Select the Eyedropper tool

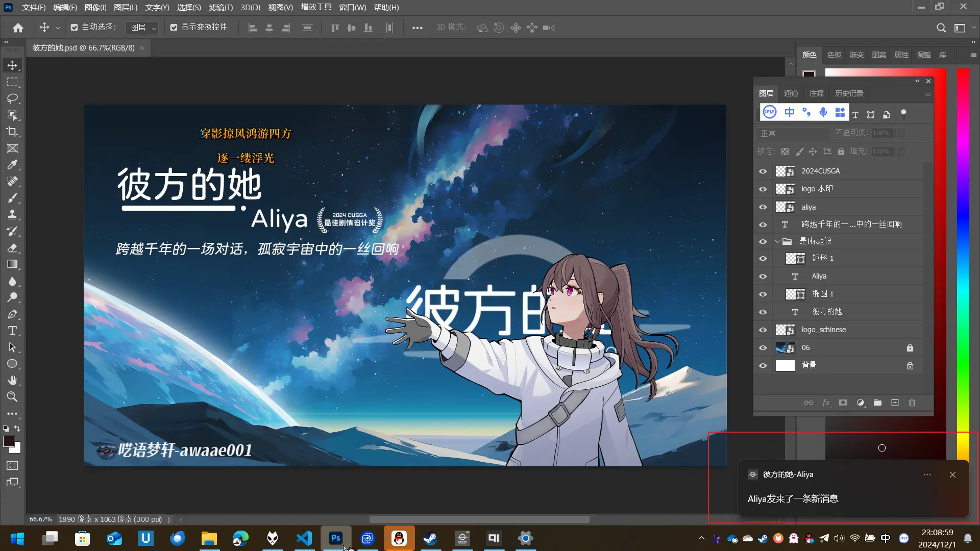coord(12,165)
